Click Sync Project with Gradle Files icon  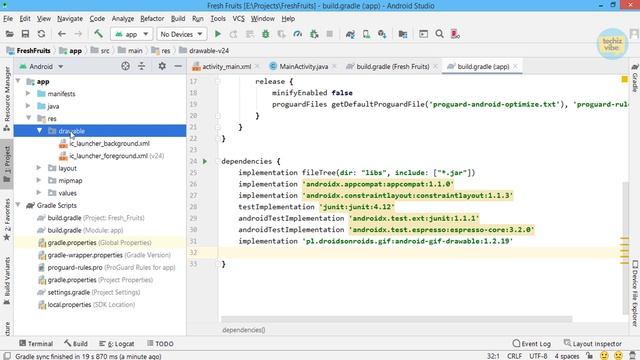click(x=350, y=34)
